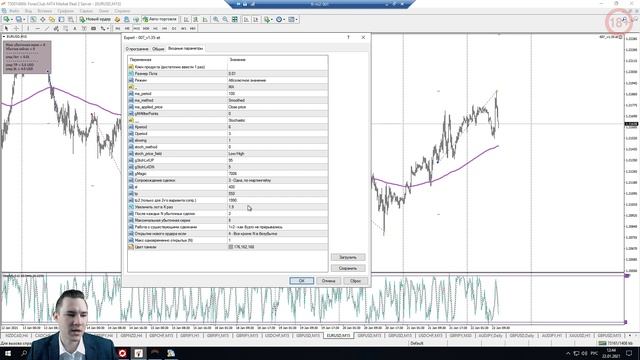Open templates dropdown in toolbar
The height and width of the screenshot is (360, 640).
(293, 19)
